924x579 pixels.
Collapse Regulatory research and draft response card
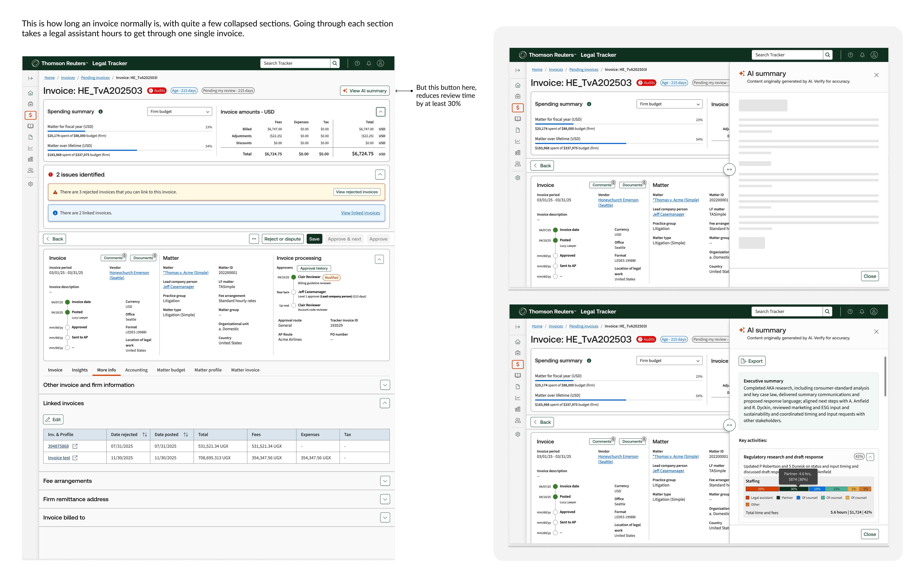[x=870, y=457]
